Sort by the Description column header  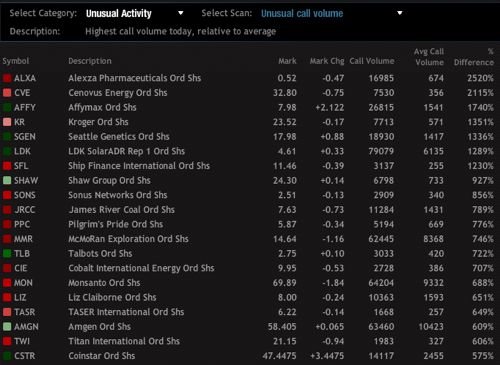click(x=90, y=61)
